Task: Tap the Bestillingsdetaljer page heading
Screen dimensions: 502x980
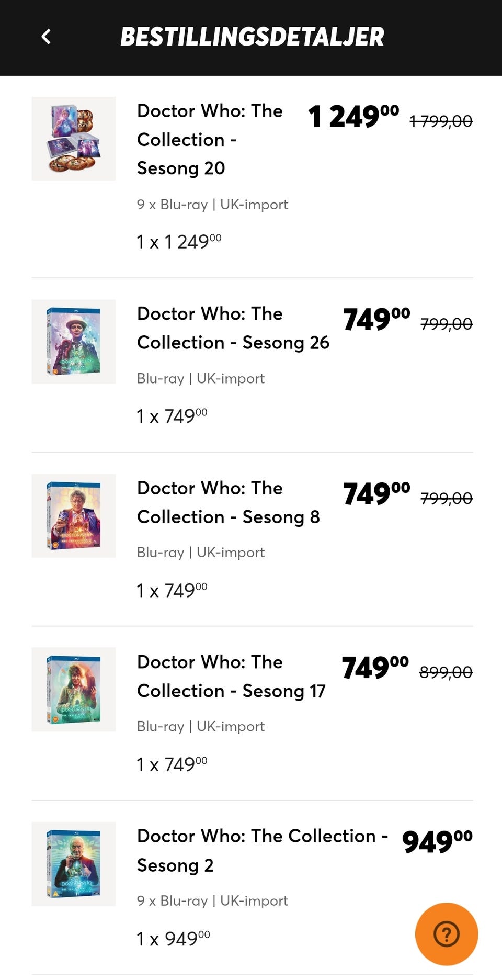Action: tap(252, 37)
